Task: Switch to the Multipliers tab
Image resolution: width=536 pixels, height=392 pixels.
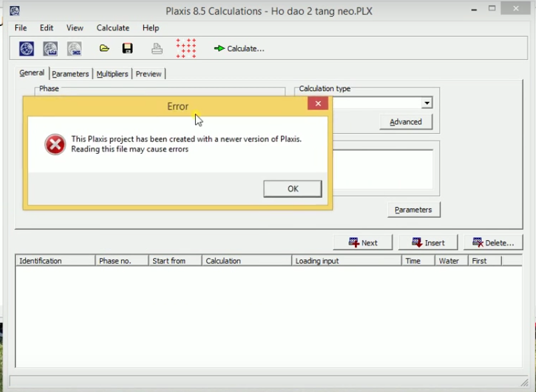Action: point(112,74)
